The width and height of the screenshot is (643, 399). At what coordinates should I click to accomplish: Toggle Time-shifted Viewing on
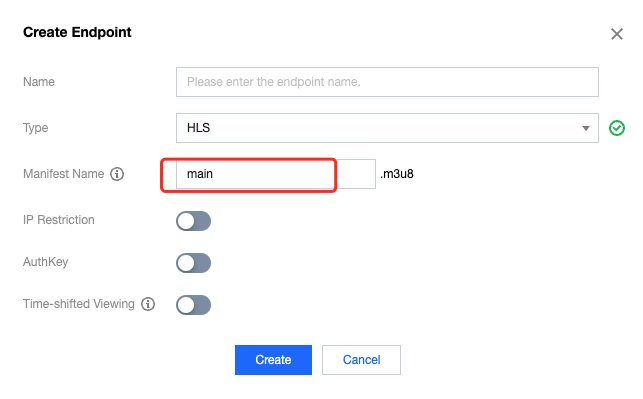(194, 305)
